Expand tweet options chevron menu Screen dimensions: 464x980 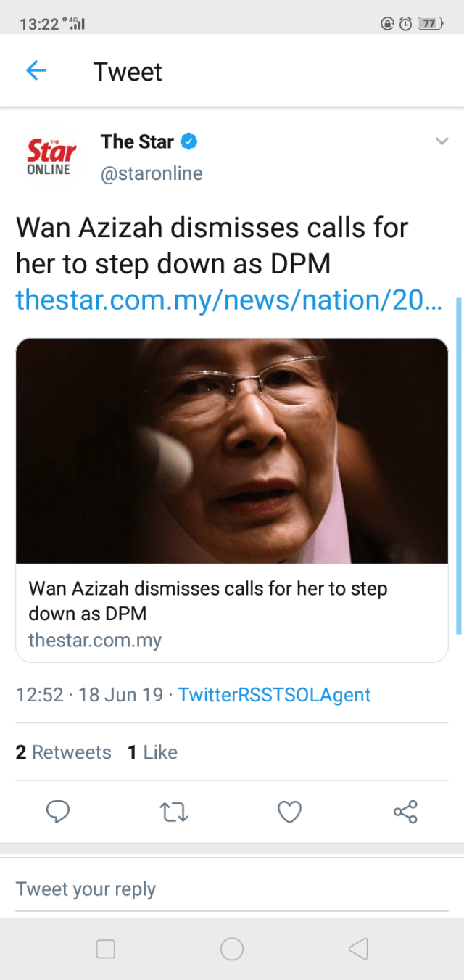(442, 141)
